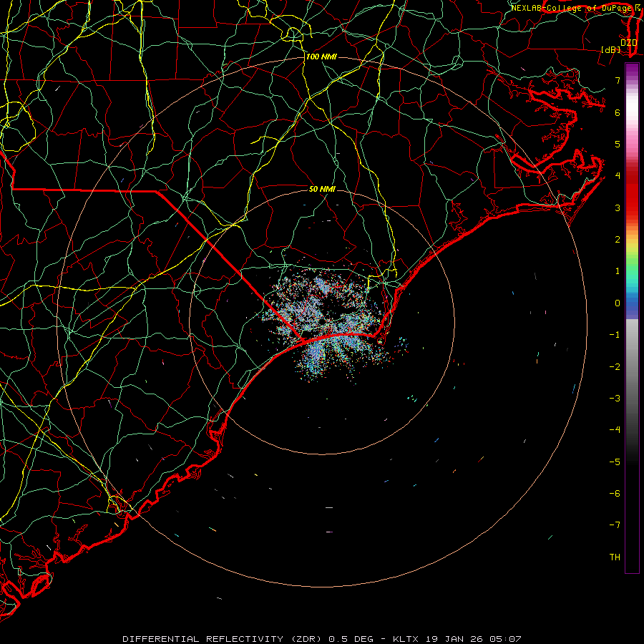Click the 19 JAN 26 date text
The height and width of the screenshot is (644, 644).
454,639
